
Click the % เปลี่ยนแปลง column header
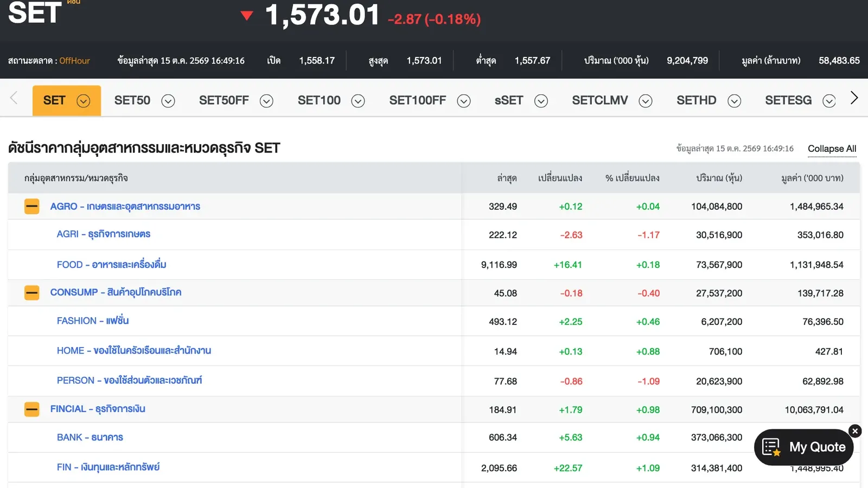pyautogui.click(x=633, y=178)
